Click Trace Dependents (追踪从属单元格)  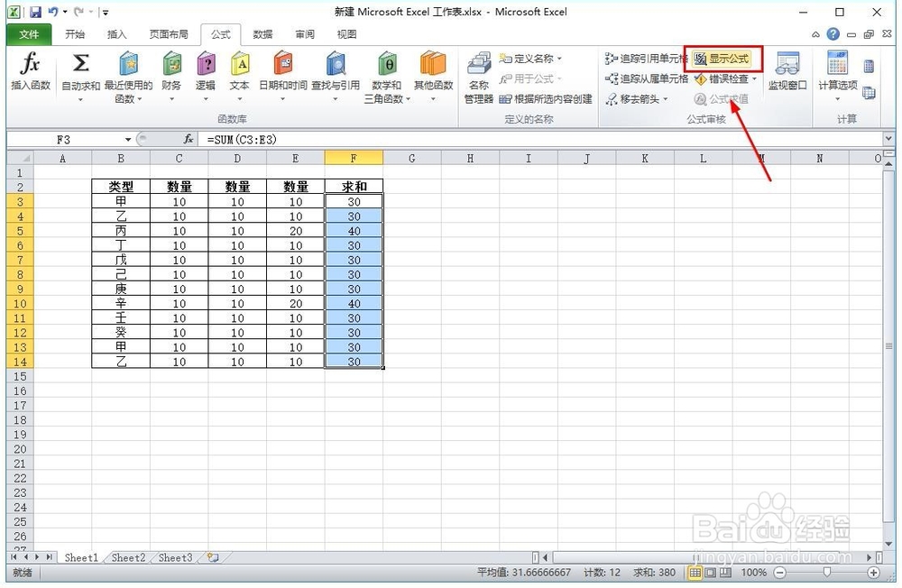640,78
